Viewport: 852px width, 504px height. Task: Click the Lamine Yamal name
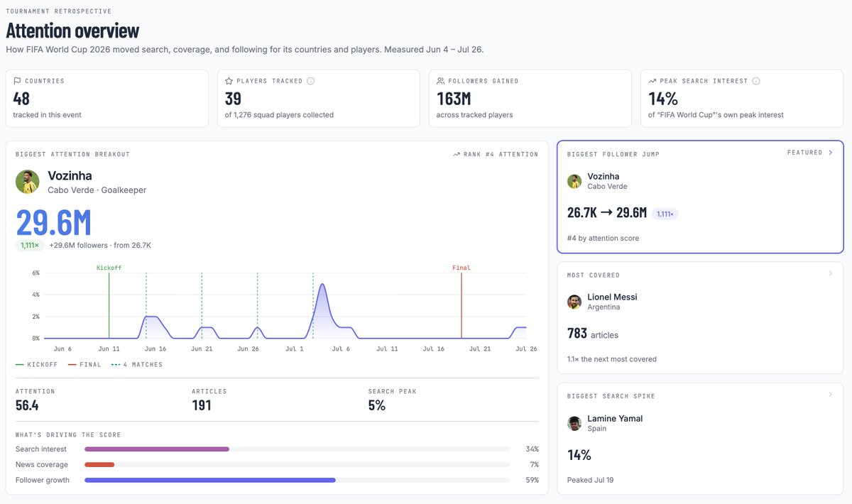pyautogui.click(x=615, y=418)
